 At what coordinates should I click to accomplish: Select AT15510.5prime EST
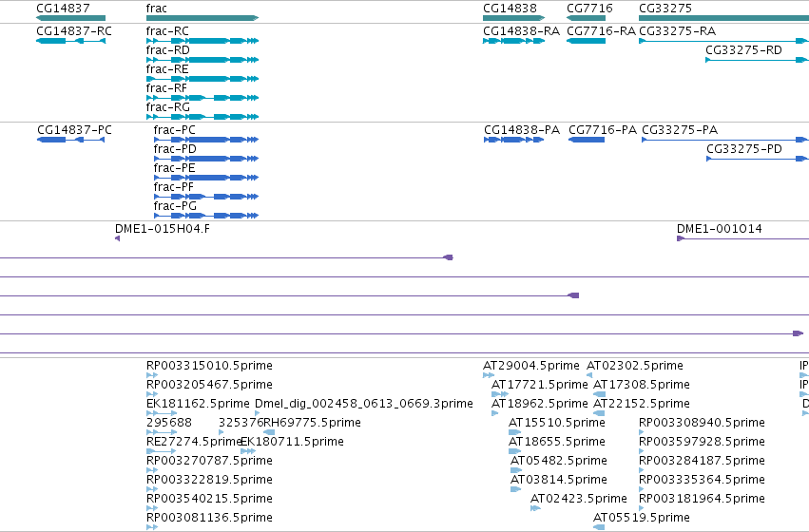557,423
